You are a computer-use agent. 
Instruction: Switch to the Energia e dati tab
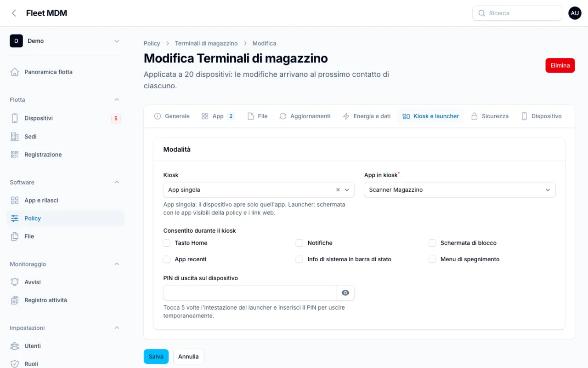pyautogui.click(x=367, y=116)
